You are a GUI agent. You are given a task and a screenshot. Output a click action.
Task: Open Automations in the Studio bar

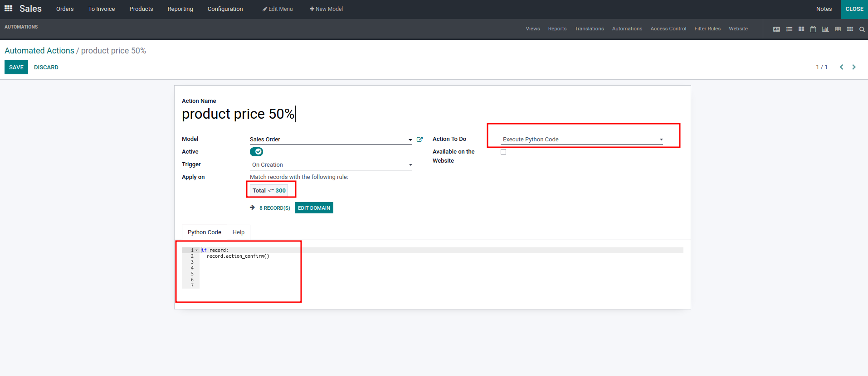click(x=627, y=29)
